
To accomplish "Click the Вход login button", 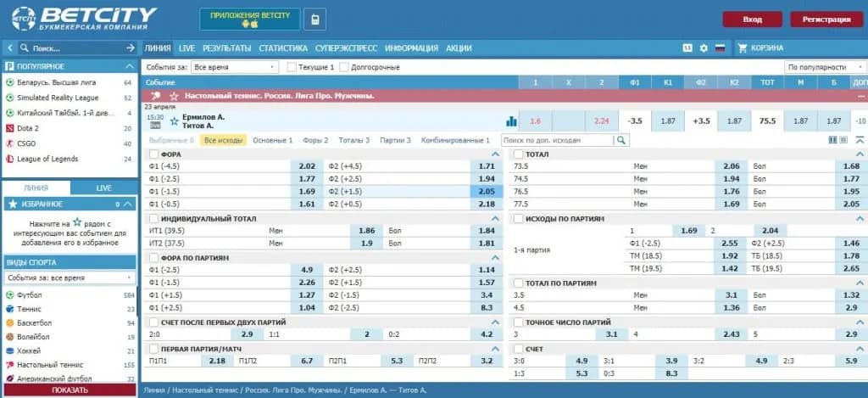I will [753, 20].
